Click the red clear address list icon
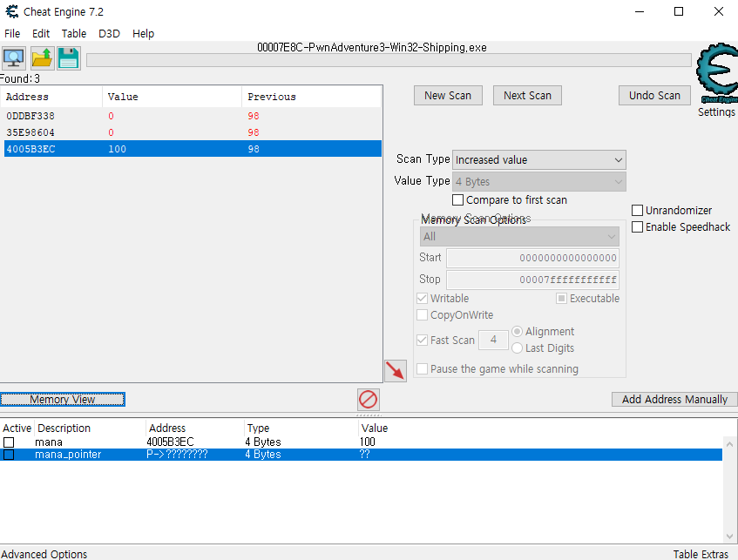 coord(368,400)
